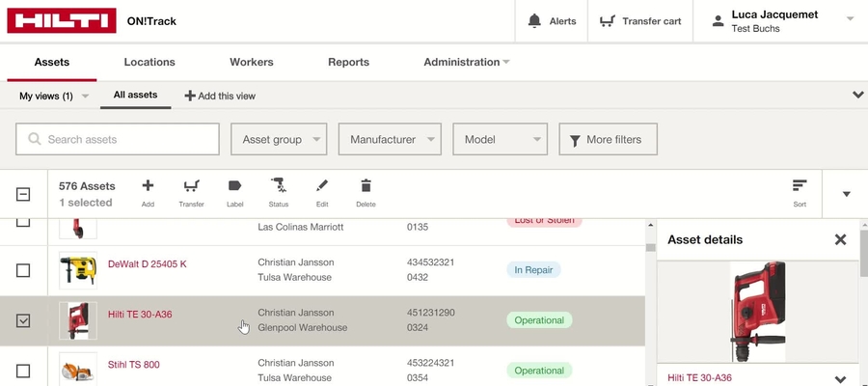Click the Transfer toolbar icon
This screenshot has height=386, width=868.
point(192,185)
